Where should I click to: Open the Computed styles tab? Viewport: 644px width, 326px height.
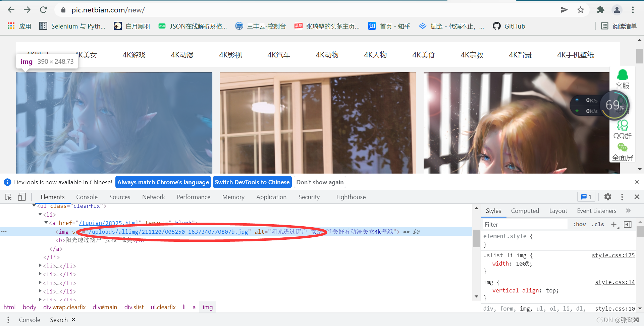tap(525, 211)
